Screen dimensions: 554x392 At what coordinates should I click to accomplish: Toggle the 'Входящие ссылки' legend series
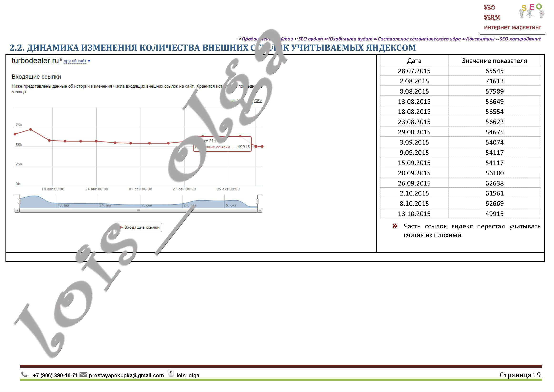(141, 227)
